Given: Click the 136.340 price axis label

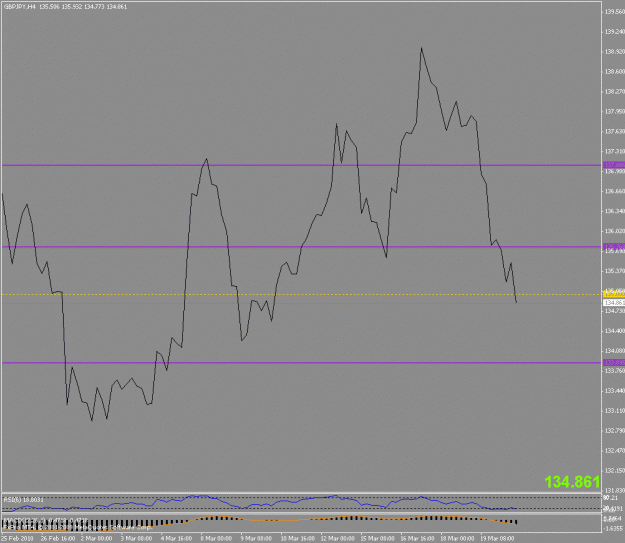Looking at the screenshot, I should click(x=615, y=211).
